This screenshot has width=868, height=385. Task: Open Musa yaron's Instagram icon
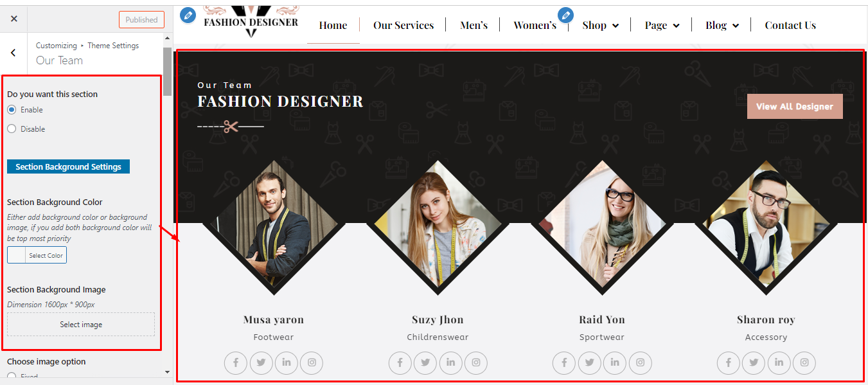pos(312,363)
